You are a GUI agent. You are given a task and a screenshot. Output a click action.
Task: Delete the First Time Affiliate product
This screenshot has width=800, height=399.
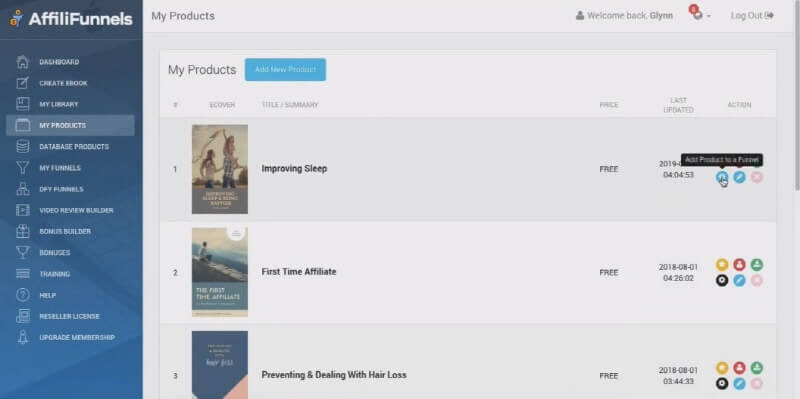757,281
